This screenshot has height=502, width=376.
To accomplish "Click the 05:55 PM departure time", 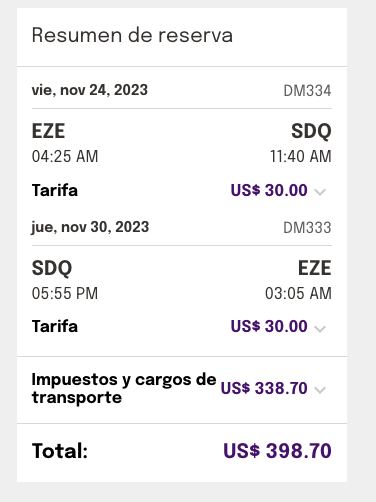I will point(65,293).
